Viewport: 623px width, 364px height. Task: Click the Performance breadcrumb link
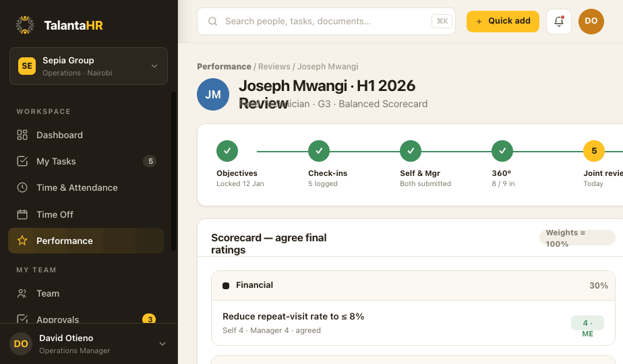click(224, 66)
